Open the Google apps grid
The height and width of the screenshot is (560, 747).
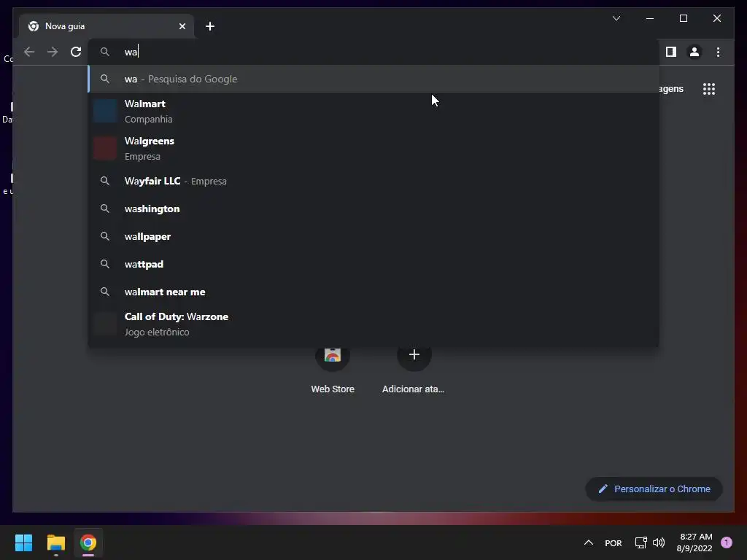[709, 89]
